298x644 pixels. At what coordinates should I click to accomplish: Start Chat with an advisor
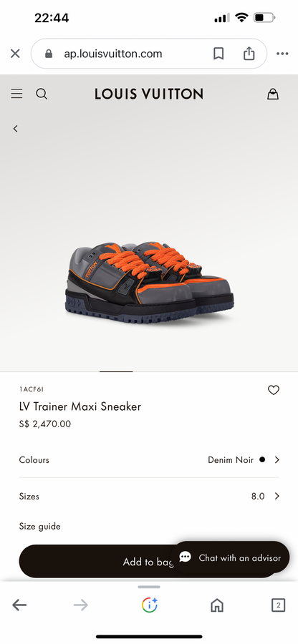230,557
